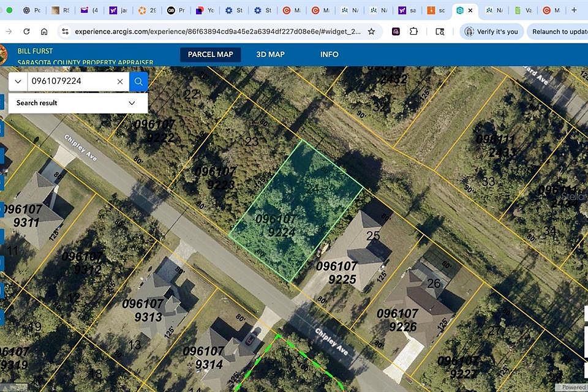The width and height of the screenshot is (588, 392).
Task: Click the blue search magnifier button
Action: pos(138,81)
